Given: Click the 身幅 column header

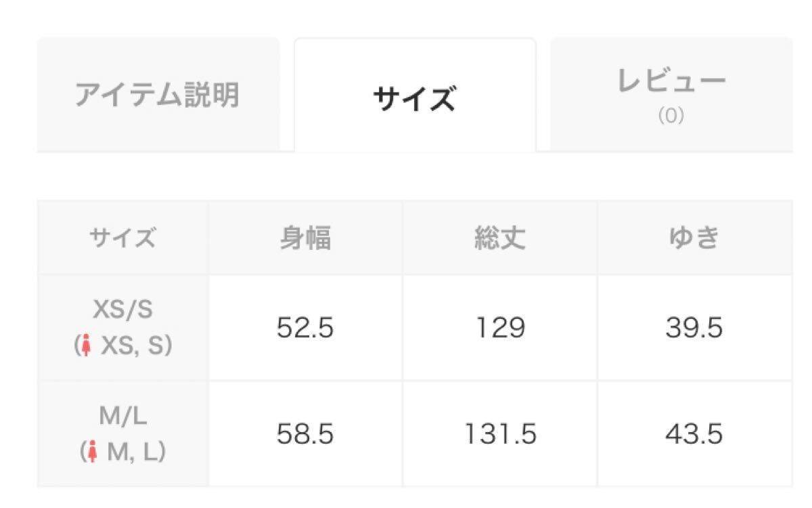Looking at the screenshot, I should 305,238.
